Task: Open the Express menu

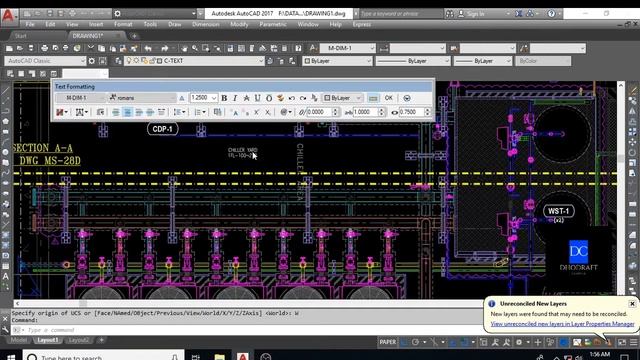Action: coord(362,24)
